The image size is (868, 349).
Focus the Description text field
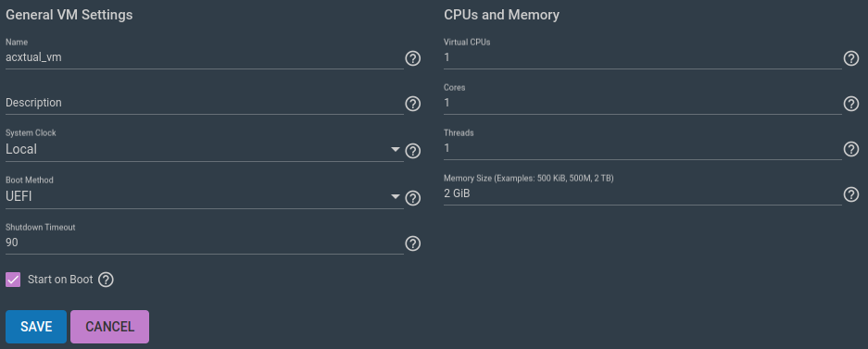pos(205,103)
